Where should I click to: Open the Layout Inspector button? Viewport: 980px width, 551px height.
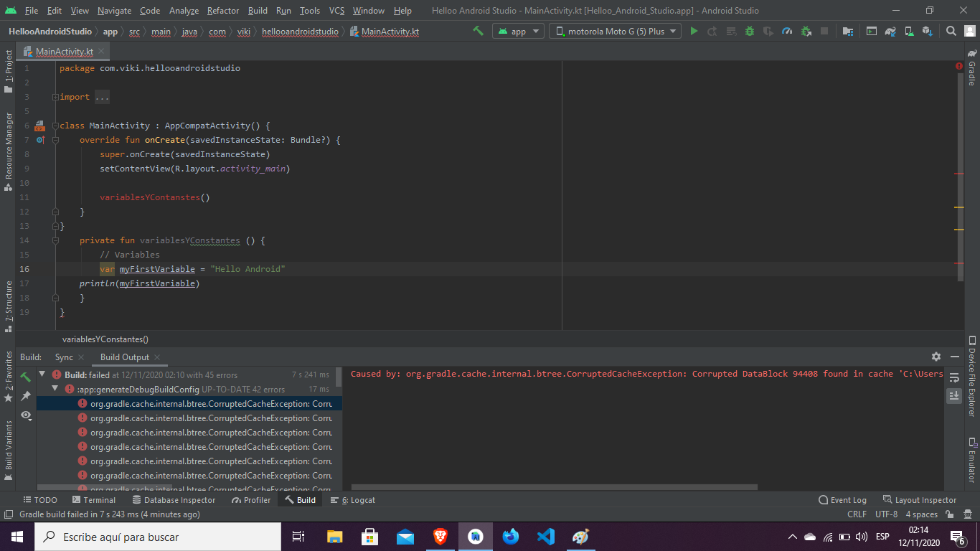920,500
